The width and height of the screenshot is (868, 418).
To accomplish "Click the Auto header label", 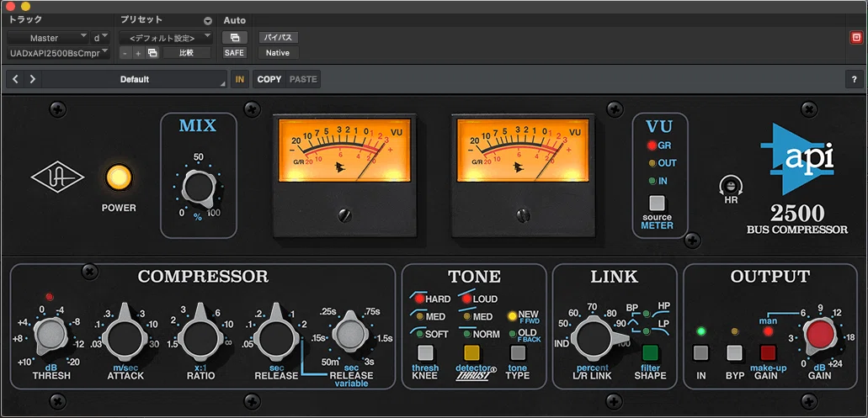I will [234, 20].
